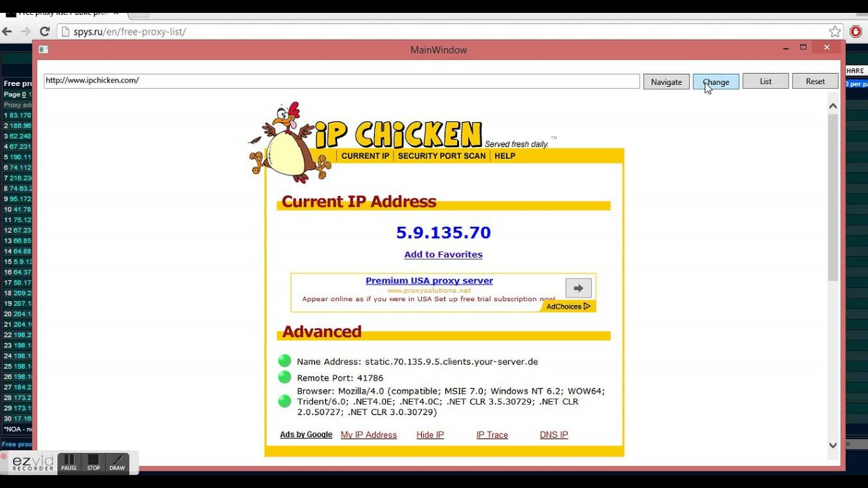This screenshot has height=488, width=868.
Task: Pause the Ezvid recording
Action: (x=69, y=463)
